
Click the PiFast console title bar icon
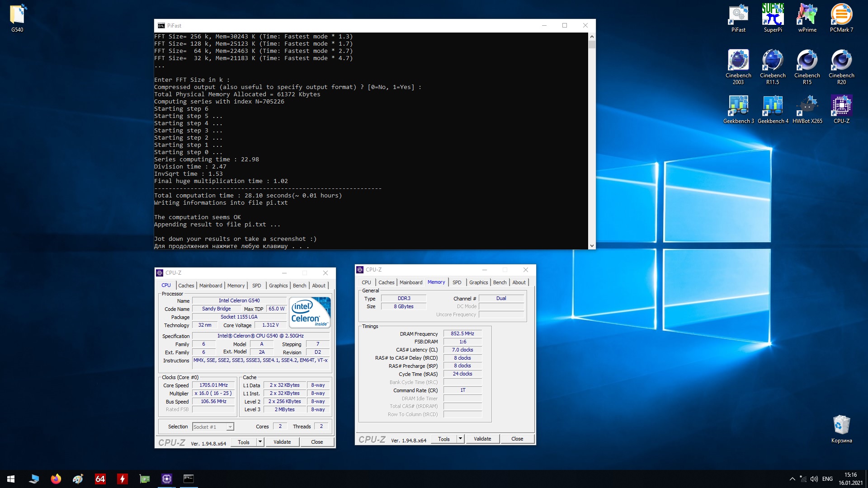[x=161, y=26]
